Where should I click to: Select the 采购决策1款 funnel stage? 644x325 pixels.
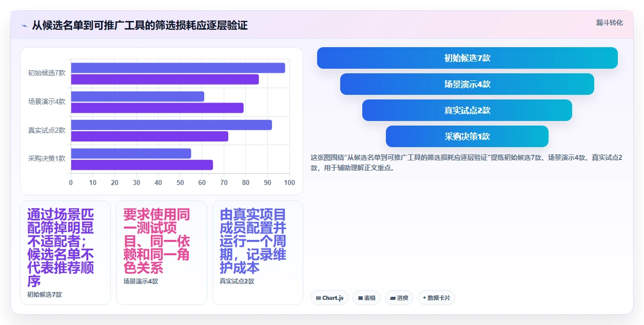pyautogui.click(x=467, y=136)
